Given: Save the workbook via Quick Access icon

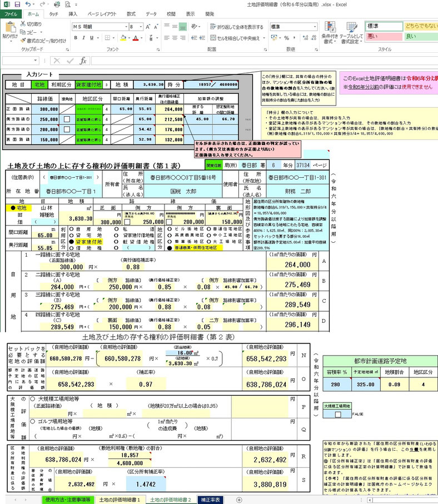Looking at the screenshot, I should tap(17, 4).
